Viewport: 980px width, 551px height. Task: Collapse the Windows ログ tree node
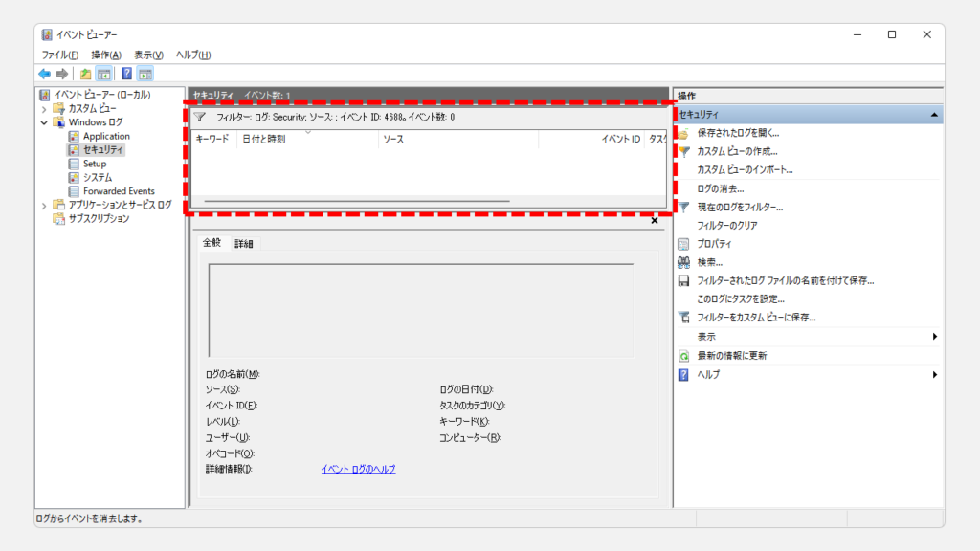pos(44,122)
